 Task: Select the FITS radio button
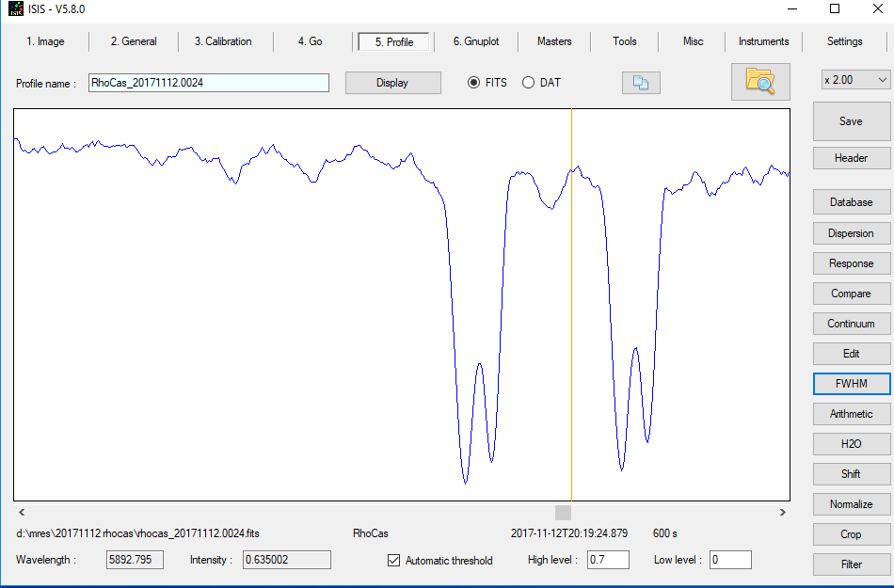474,83
